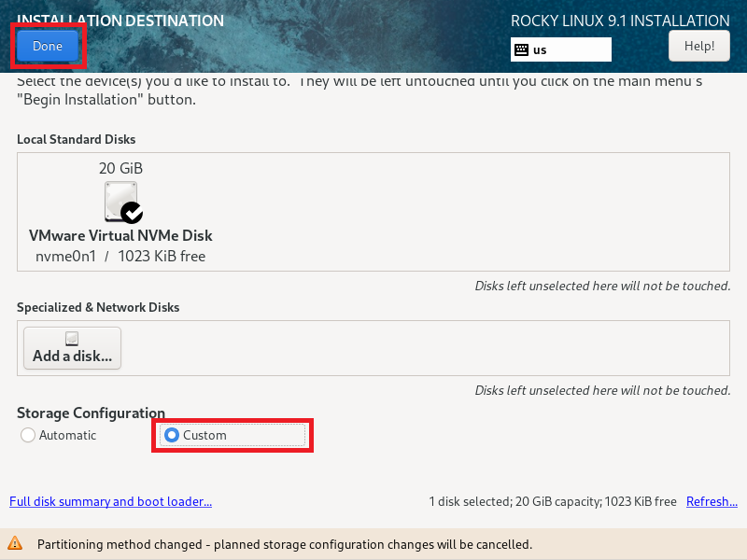Click the ROCKY LINUX 9.1 INSTALLATION title
The width and height of the screenshot is (747, 560).
pyautogui.click(x=620, y=21)
